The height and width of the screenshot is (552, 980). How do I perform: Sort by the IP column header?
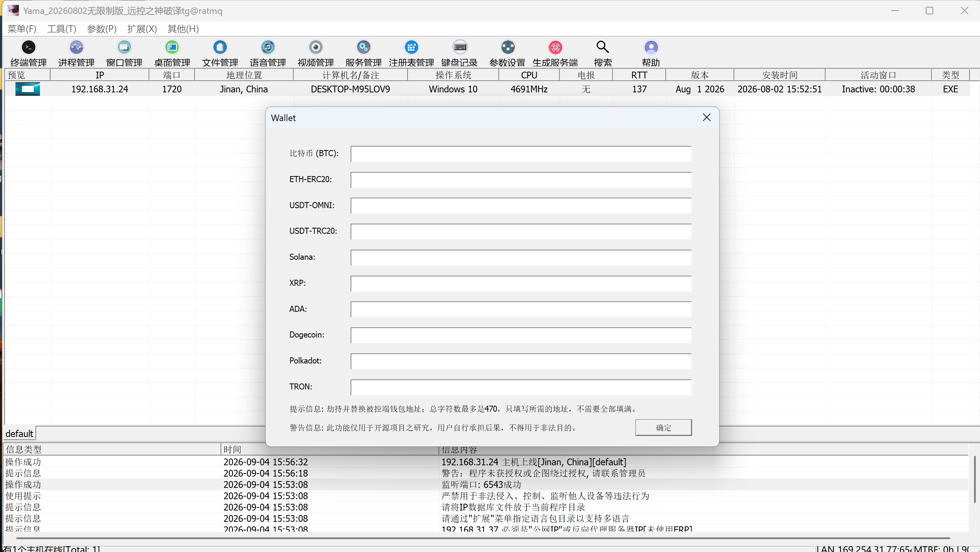[100, 75]
